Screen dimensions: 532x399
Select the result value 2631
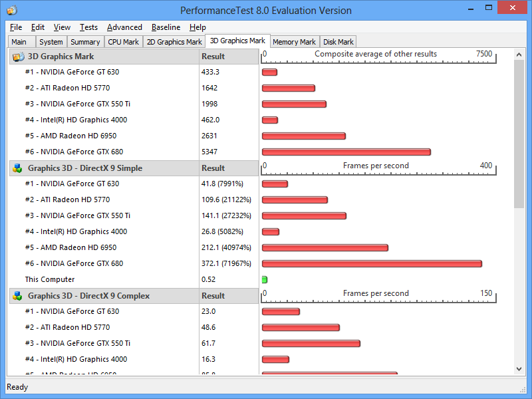click(209, 136)
